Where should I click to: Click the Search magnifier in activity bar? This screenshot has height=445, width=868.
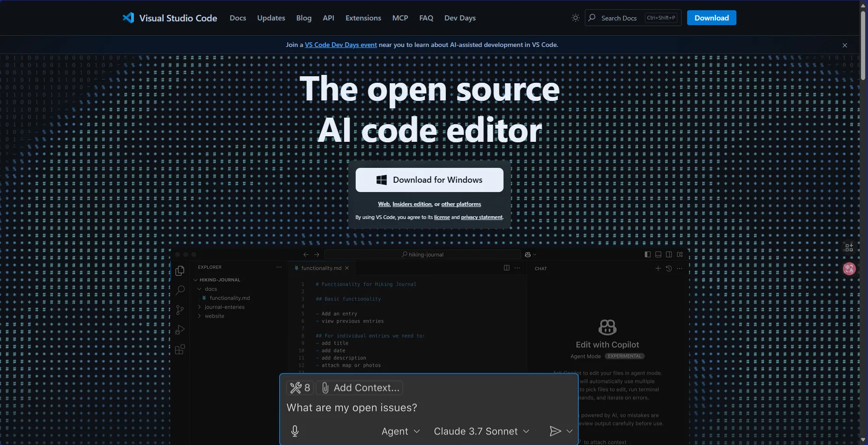pos(180,290)
